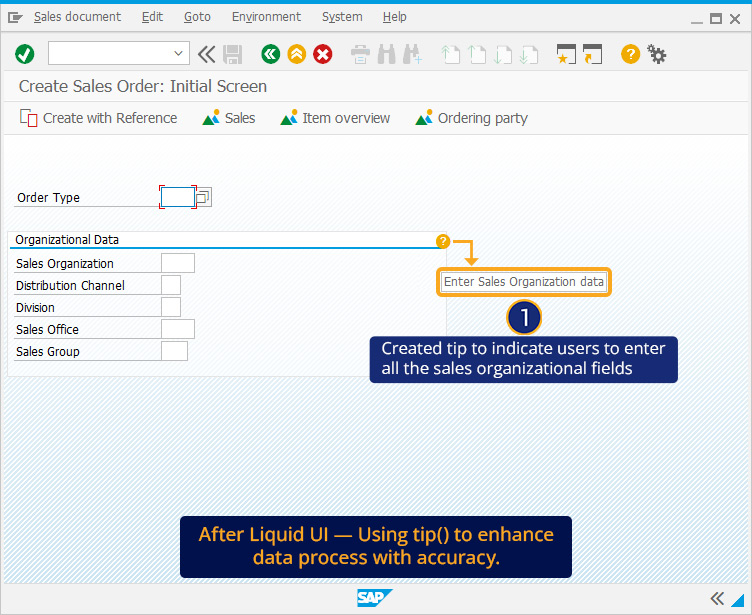Viewport: 752px width, 615px height.
Task: Focus the Division input field
Action: [x=171, y=307]
